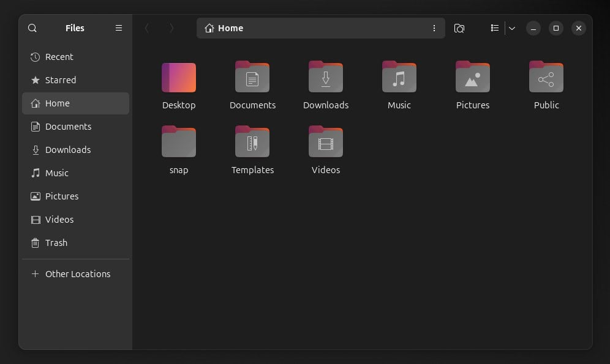Select the Pictures folder icon in grid
The height and width of the screenshot is (364, 610).
point(473,76)
